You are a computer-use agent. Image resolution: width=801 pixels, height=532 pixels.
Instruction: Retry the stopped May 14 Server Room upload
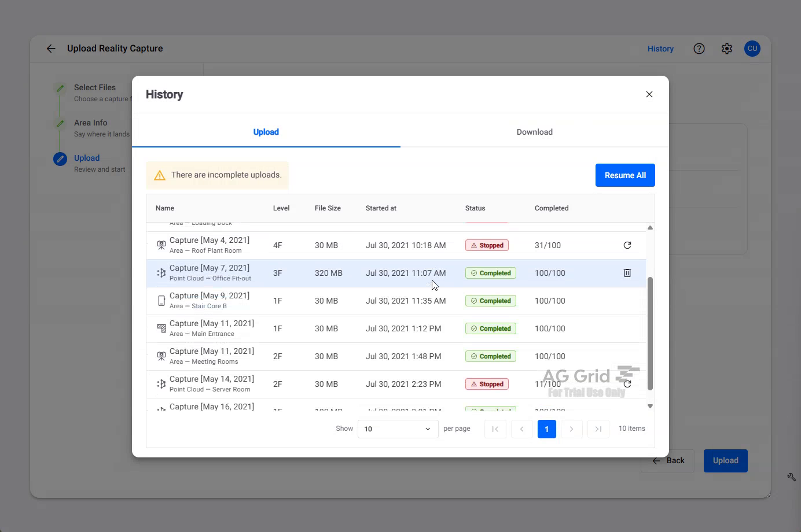(627, 384)
